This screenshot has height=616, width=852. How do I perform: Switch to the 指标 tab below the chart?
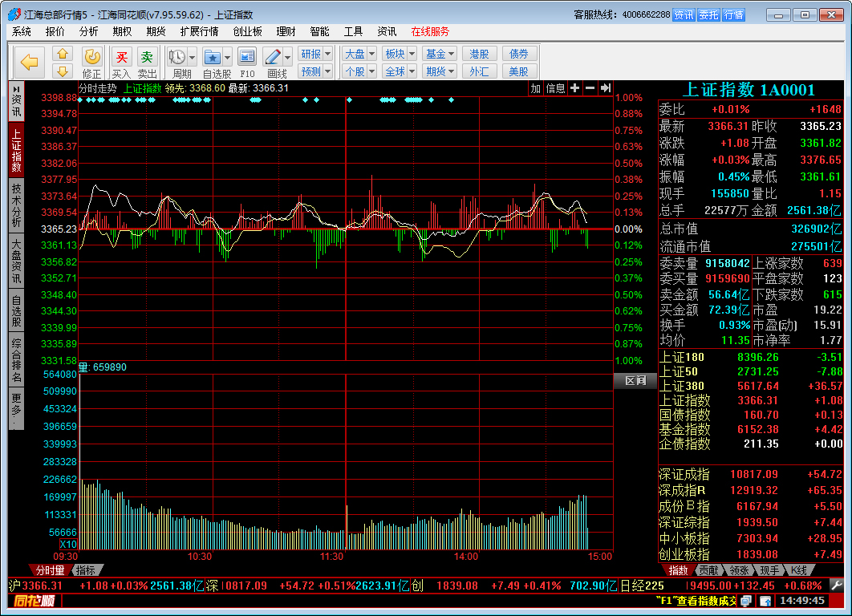click(x=86, y=570)
